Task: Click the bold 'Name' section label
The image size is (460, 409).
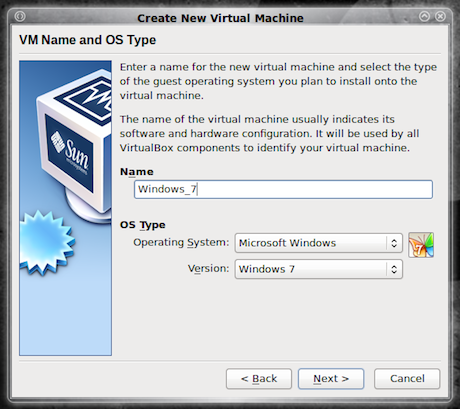Action: (137, 172)
